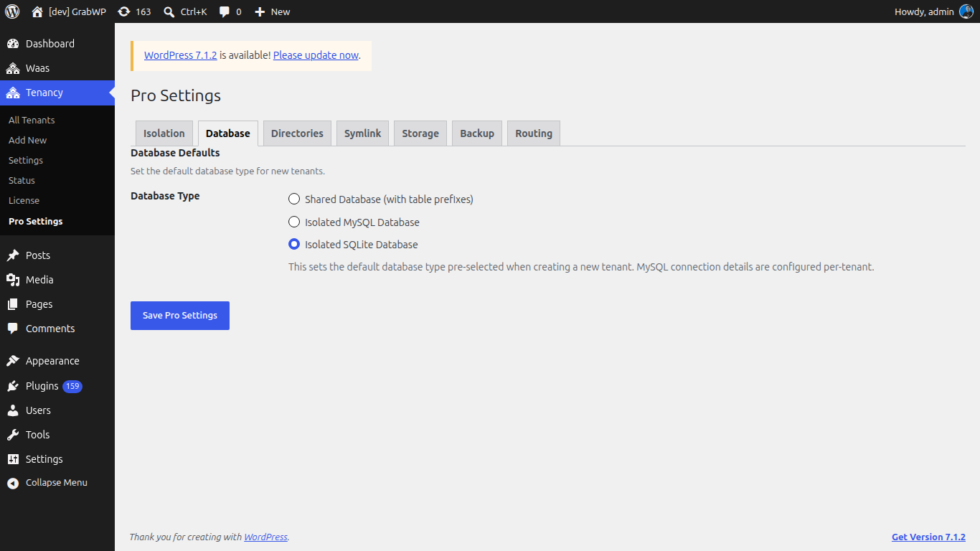This screenshot has width=980, height=551.
Task: Click the Dashboard gauge icon
Action: [x=13, y=44]
